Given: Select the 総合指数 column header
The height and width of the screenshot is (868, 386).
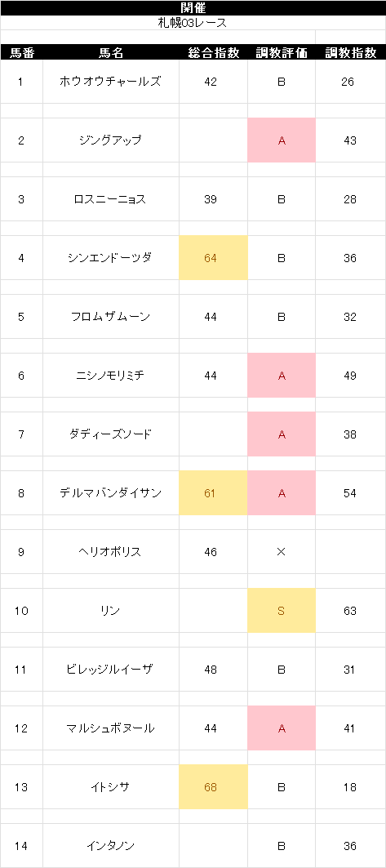Looking at the screenshot, I should click(214, 53).
